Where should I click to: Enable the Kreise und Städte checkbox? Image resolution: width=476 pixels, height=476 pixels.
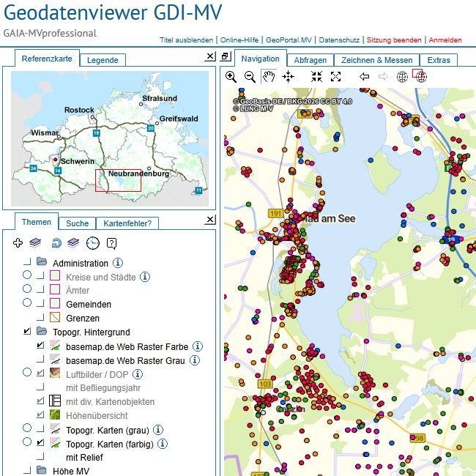click(40, 275)
